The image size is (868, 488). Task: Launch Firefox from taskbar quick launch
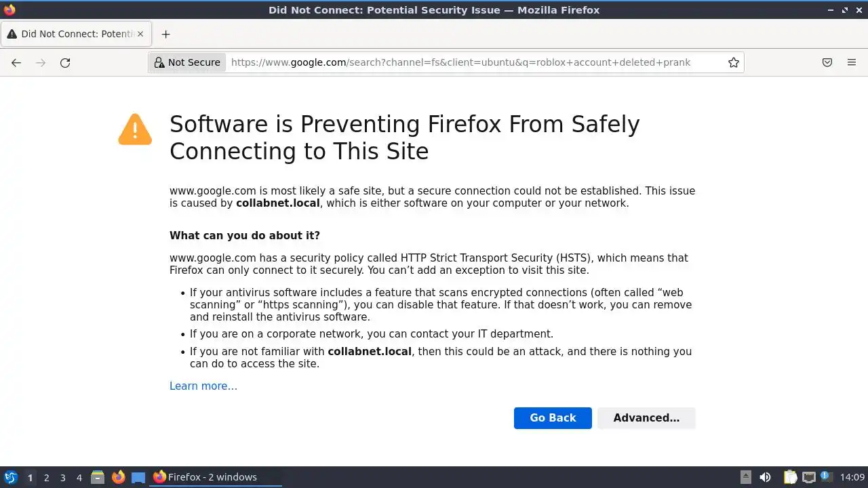(119, 477)
